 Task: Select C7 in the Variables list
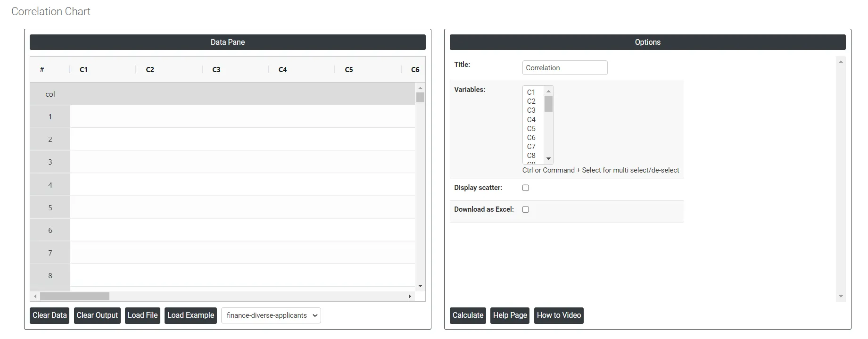(531, 147)
